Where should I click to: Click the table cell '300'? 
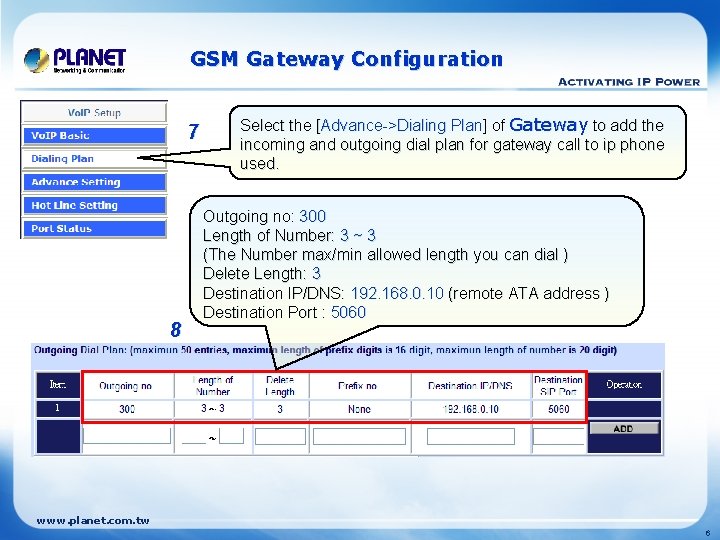click(127, 409)
